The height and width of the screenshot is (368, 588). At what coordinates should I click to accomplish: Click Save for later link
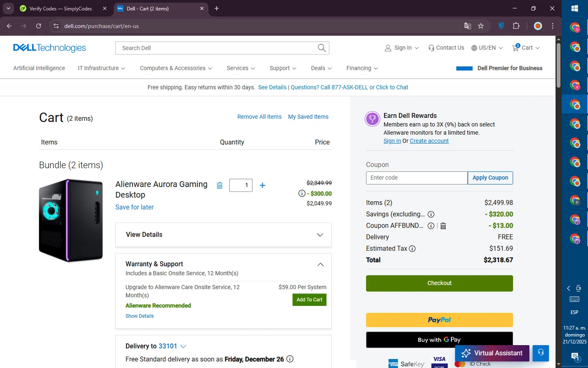pos(134,207)
